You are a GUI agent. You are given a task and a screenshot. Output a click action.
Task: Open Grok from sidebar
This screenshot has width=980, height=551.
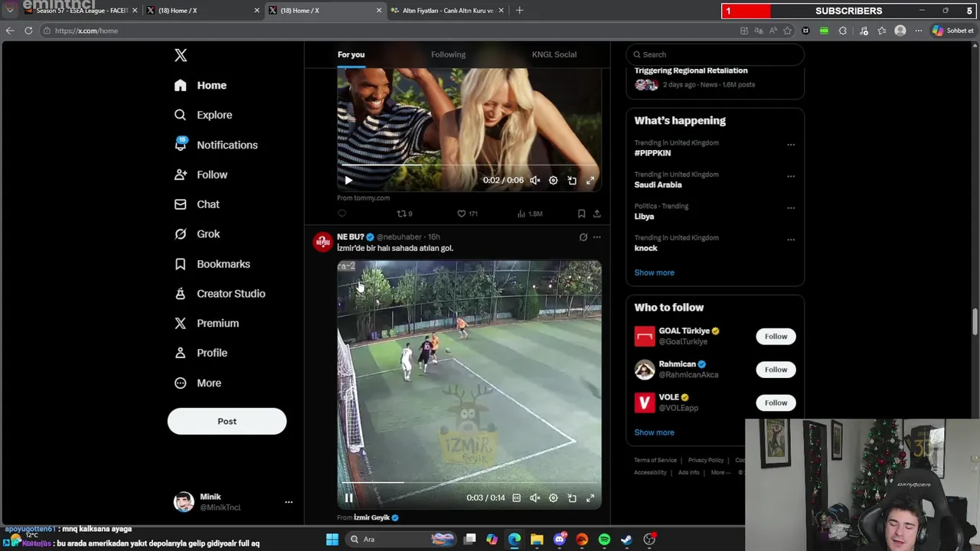[197, 234]
